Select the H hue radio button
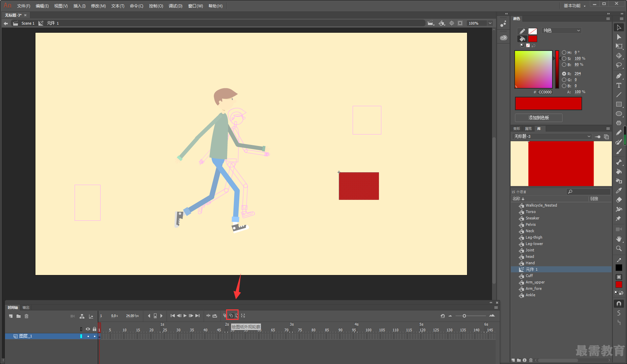 point(564,53)
